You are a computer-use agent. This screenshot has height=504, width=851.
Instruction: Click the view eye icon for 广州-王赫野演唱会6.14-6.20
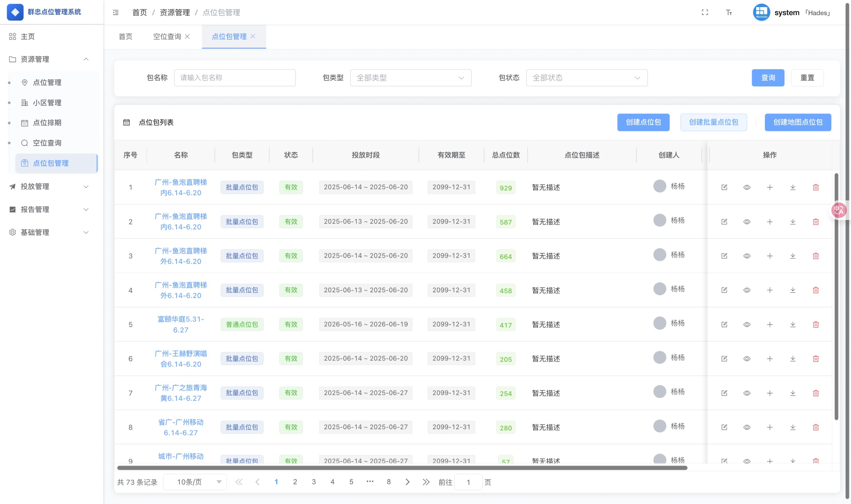(747, 359)
